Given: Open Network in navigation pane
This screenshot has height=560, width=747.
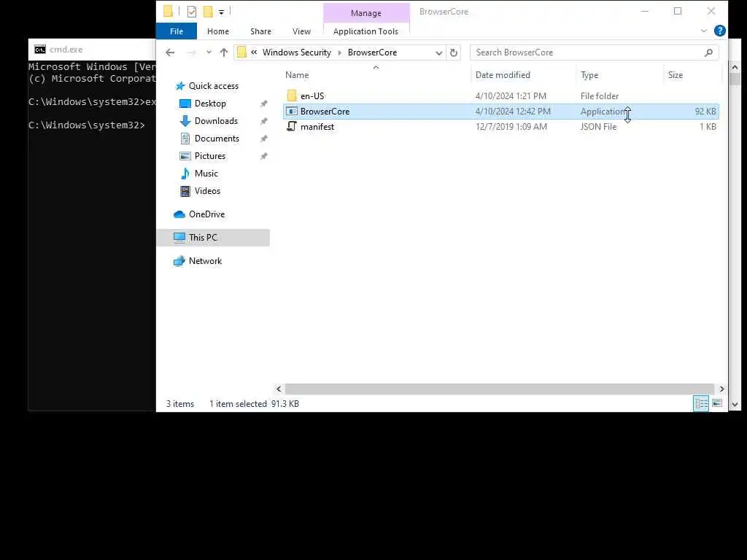Looking at the screenshot, I should point(205,261).
